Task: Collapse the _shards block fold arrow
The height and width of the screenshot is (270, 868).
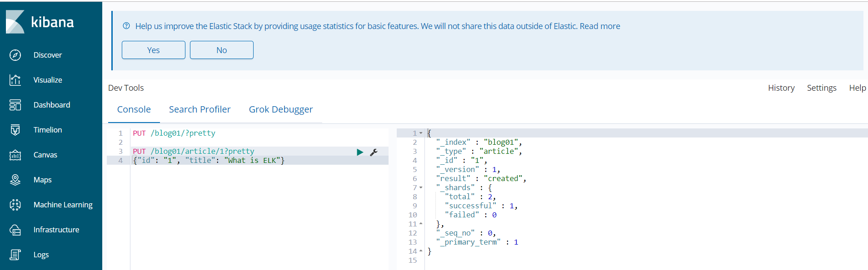Action: coord(421,187)
